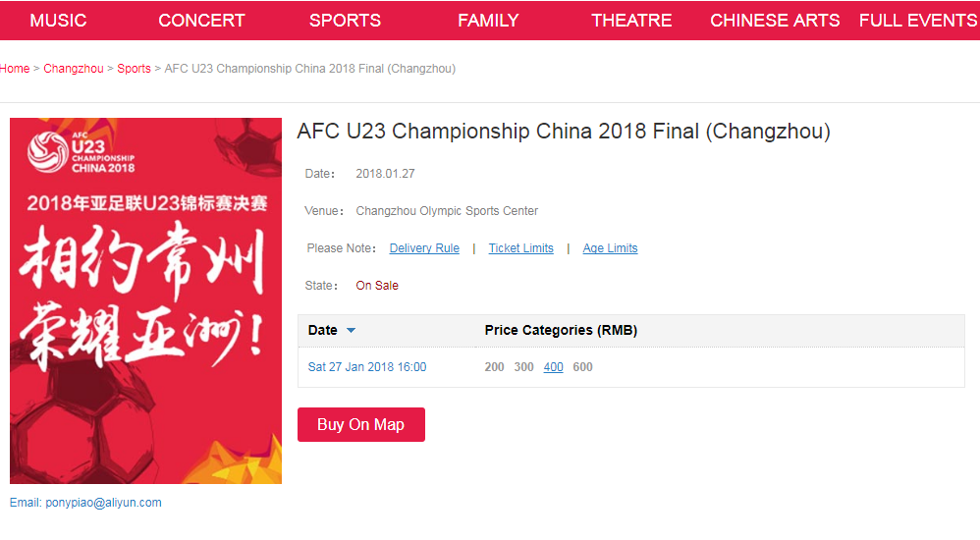Image resolution: width=980 pixels, height=540 pixels.
Task: Click the Sports breadcrumb link
Action: point(134,69)
